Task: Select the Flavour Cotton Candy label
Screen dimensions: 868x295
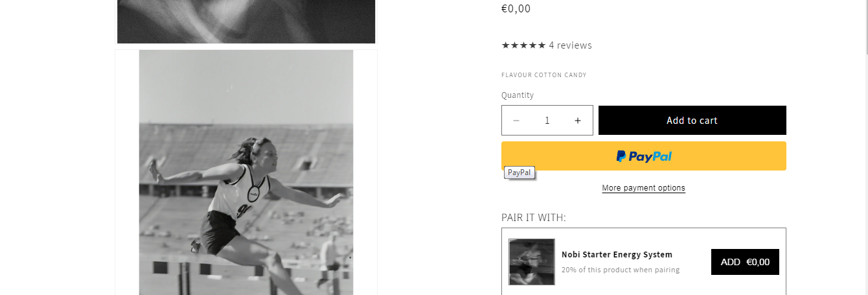Action: 544,75
